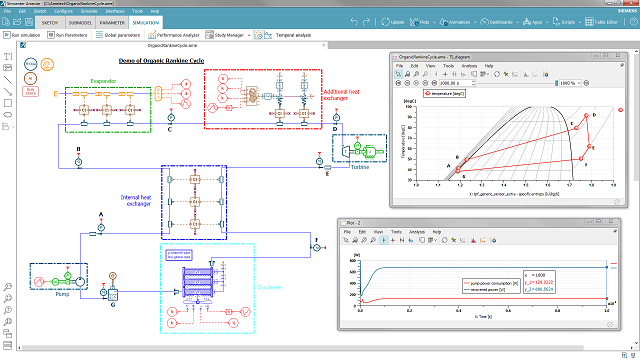Screen dimensions: 640x360
Task: Select the text tool in left sidebar
Action: [7, 56]
